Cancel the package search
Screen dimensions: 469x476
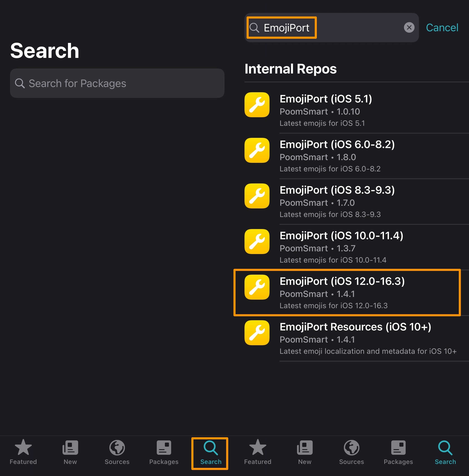(x=442, y=27)
